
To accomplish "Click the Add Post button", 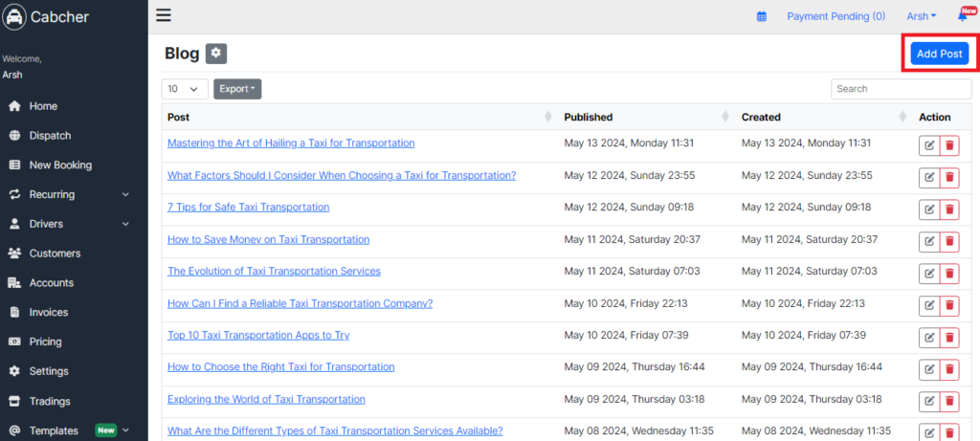I will [940, 54].
